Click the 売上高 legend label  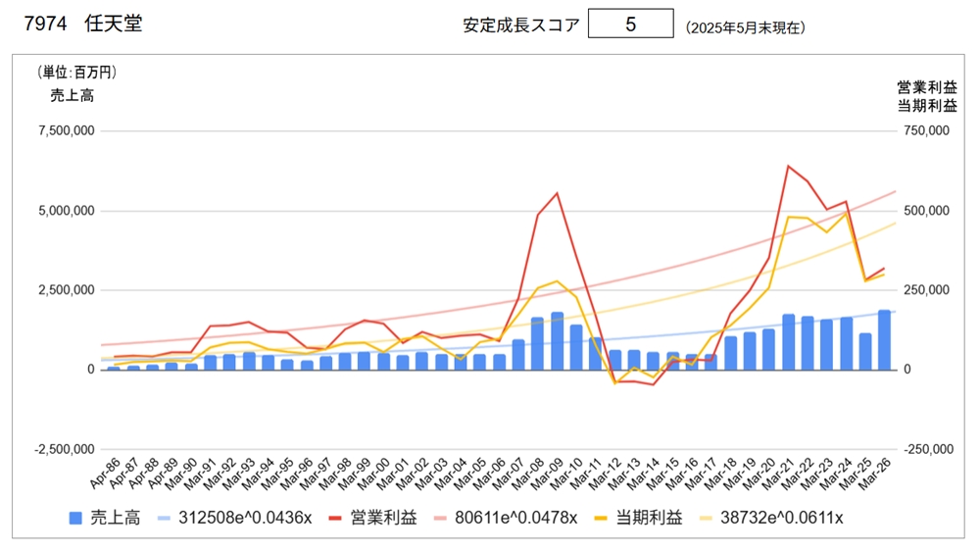[116, 518]
